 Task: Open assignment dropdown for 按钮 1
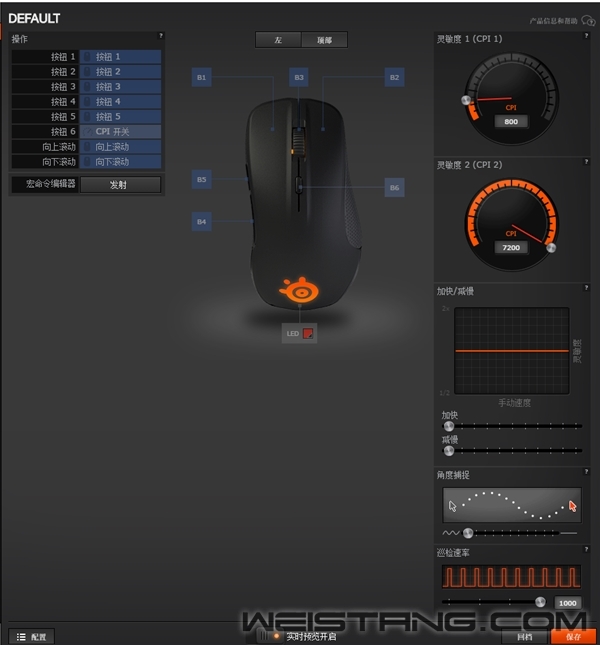[x=120, y=57]
